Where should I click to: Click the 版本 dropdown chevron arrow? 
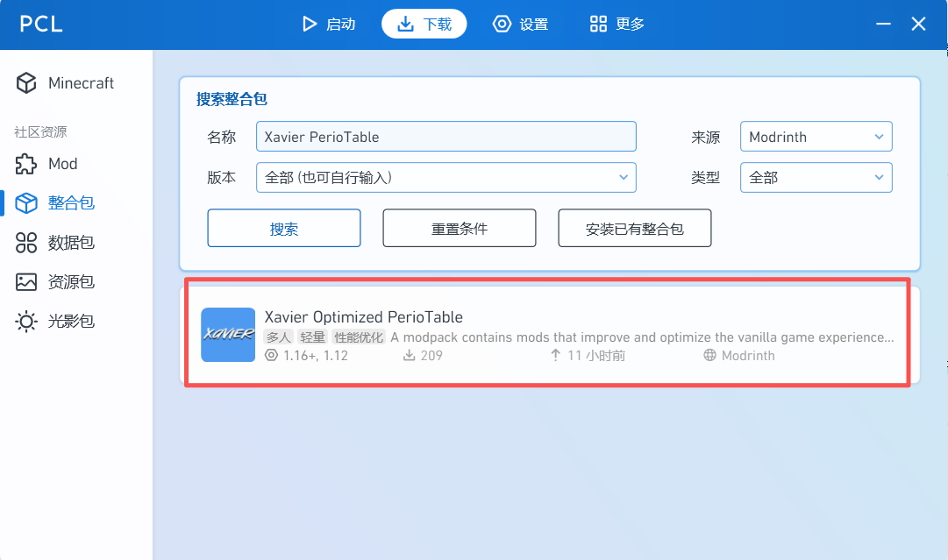[x=624, y=178]
